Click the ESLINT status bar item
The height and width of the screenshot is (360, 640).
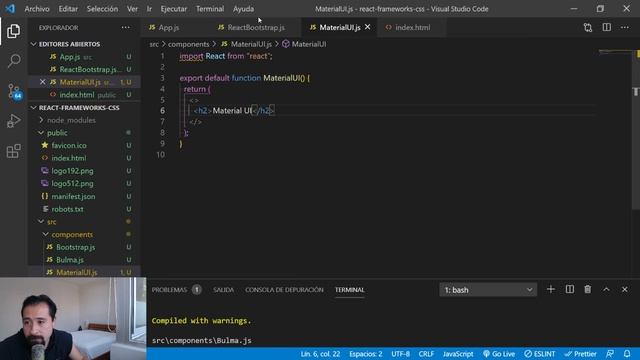click(540, 354)
